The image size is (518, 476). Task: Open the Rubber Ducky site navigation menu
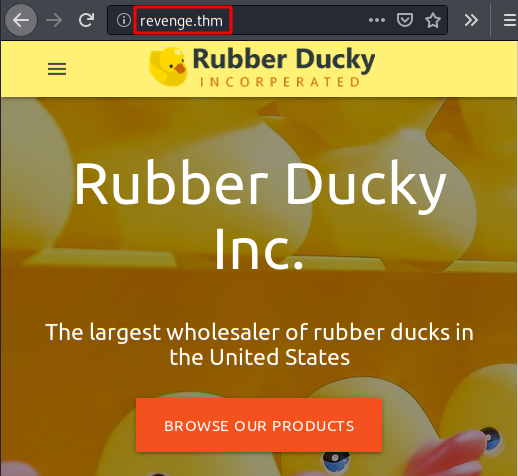coord(57,69)
